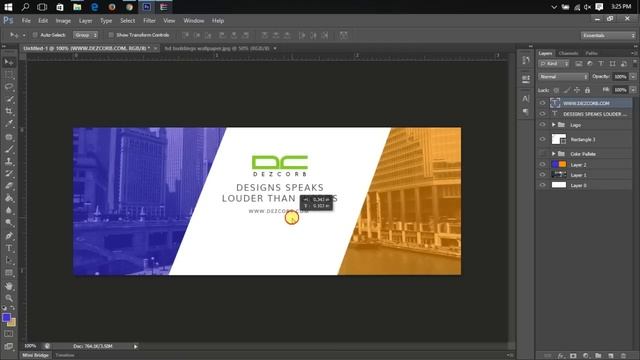Enable Show Transform Controls checkbox

pos(111,35)
